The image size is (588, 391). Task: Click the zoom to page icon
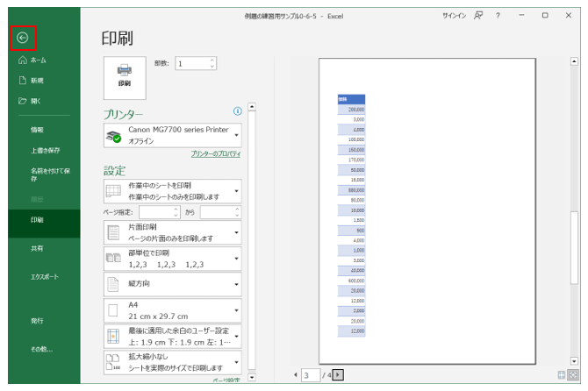(x=573, y=375)
